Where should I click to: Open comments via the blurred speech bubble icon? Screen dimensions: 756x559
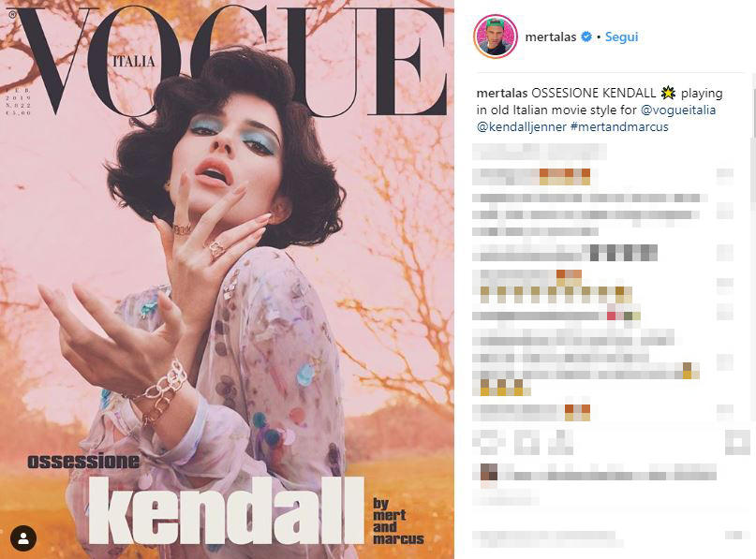[526, 441]
